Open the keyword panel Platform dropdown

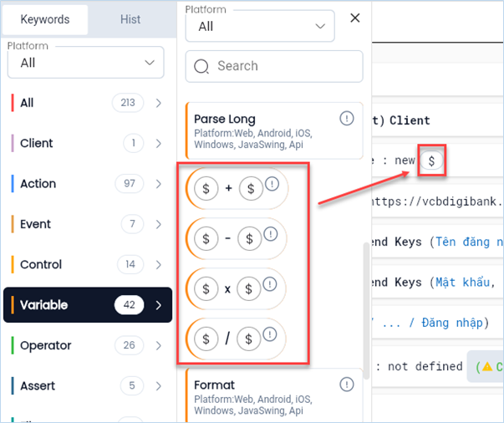pos(260,27)
